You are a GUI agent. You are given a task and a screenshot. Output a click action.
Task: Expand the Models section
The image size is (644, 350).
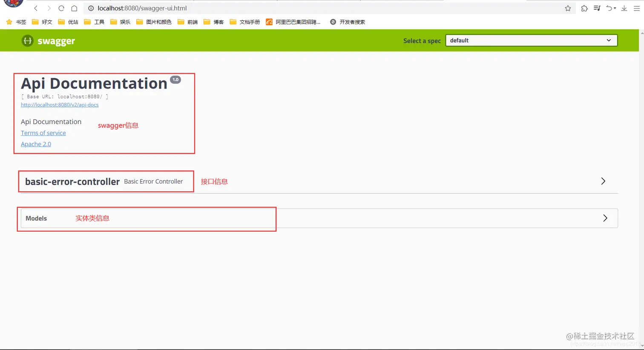[x=319, y=218]
